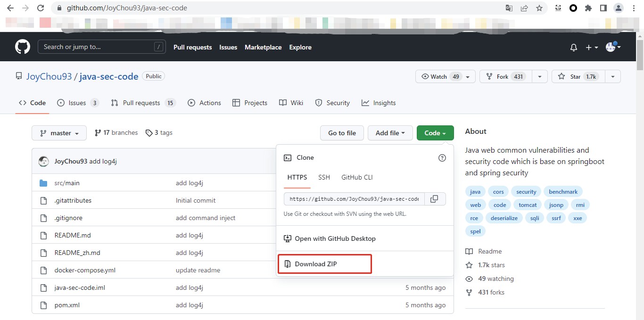
Task: Switch to the Issues repository tab
Action: [78, 103]
